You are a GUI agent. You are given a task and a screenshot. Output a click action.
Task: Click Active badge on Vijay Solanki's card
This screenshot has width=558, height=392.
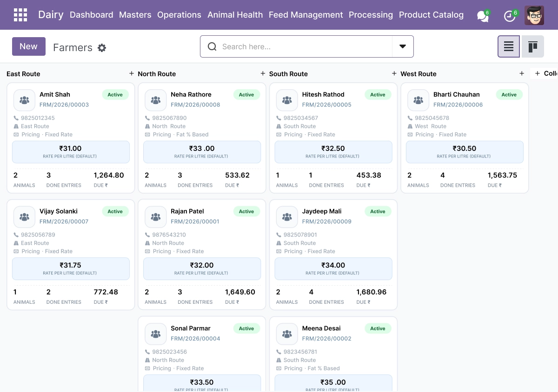point(115,211)
